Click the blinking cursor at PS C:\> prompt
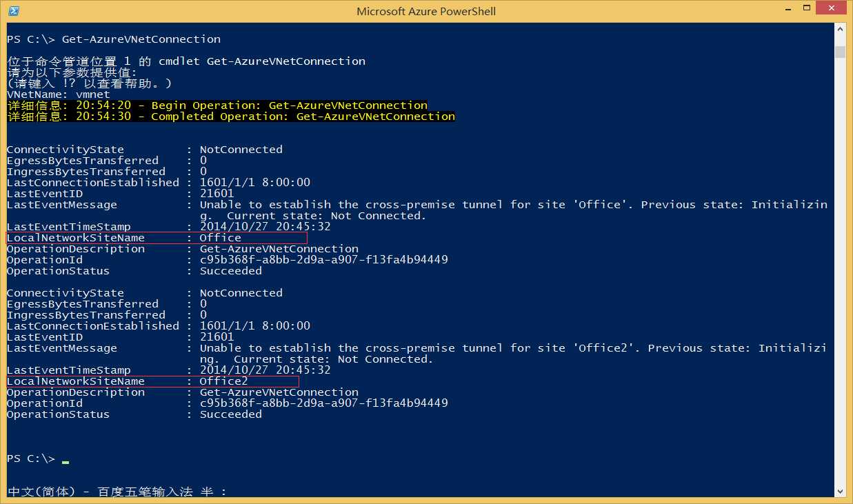This screenshot has width=853, height=504. click(65, 461)
